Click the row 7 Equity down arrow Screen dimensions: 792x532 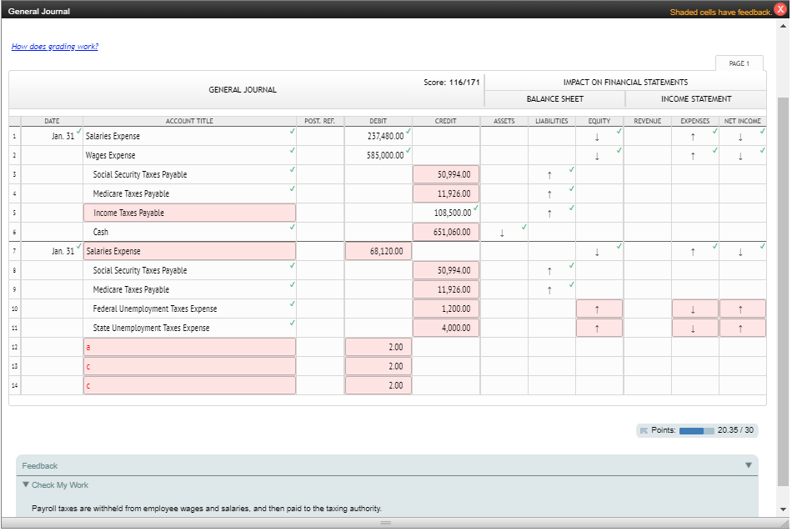pyautogui.click(x=597, y=252)
